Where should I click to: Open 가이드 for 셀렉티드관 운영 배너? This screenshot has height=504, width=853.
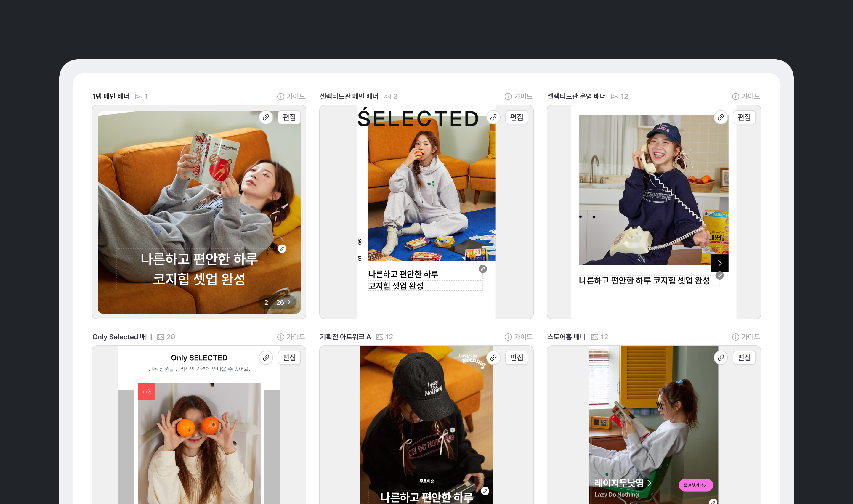tap(746, 97)
